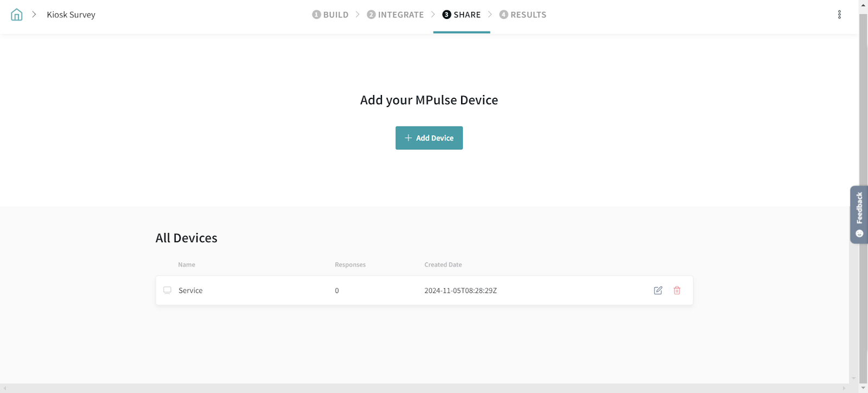The height and width of the screenshot is (393, 868).
Task: Click the Kiosk Survey breadcrumb title
Action: coord(71,15)
